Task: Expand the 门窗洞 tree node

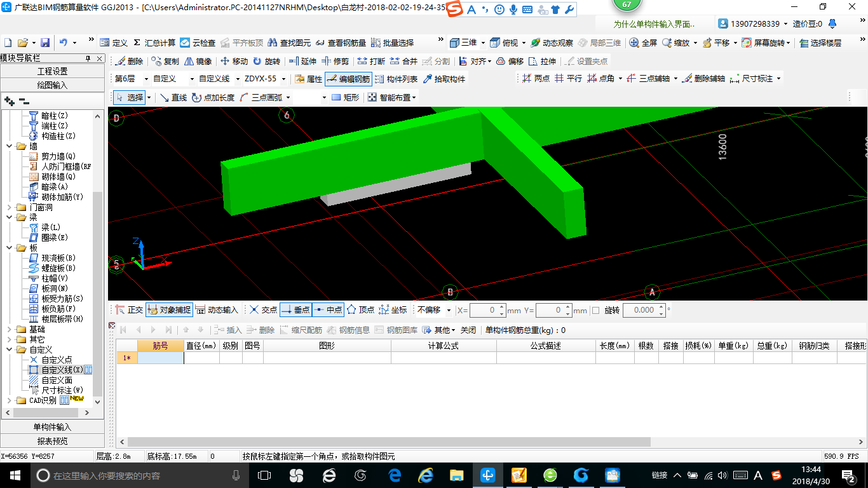Action: click(9, 207)
